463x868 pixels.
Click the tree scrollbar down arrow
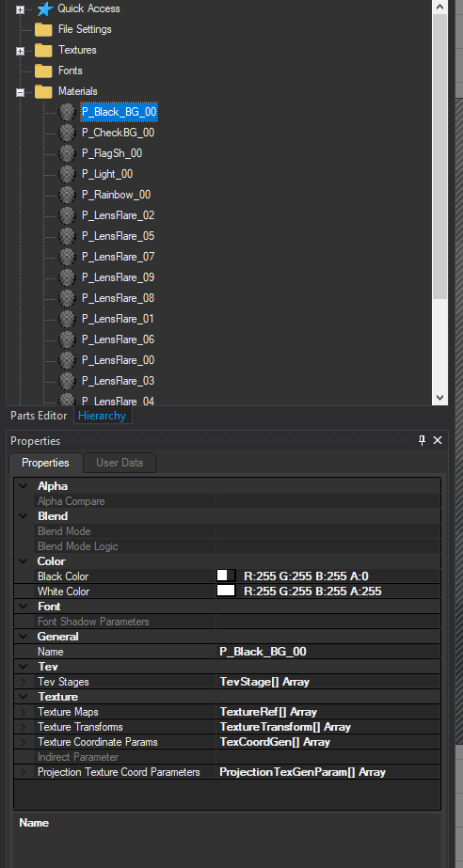coord(439,398)
